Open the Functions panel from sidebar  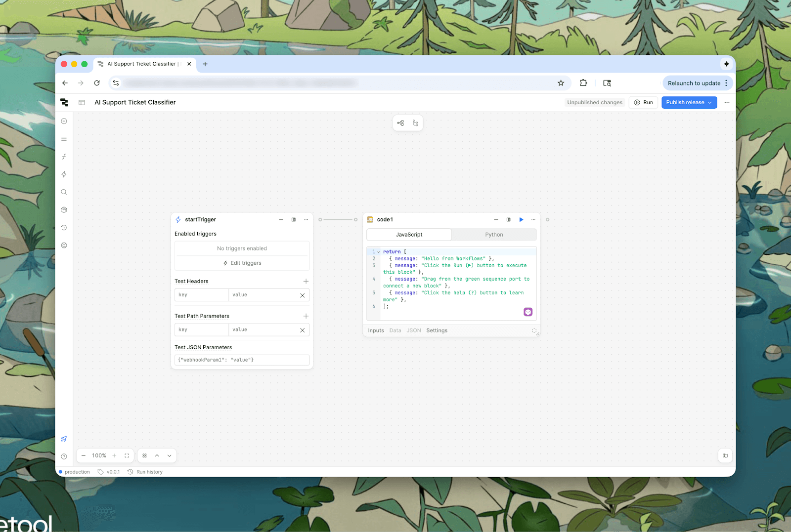tap(64, 157)
